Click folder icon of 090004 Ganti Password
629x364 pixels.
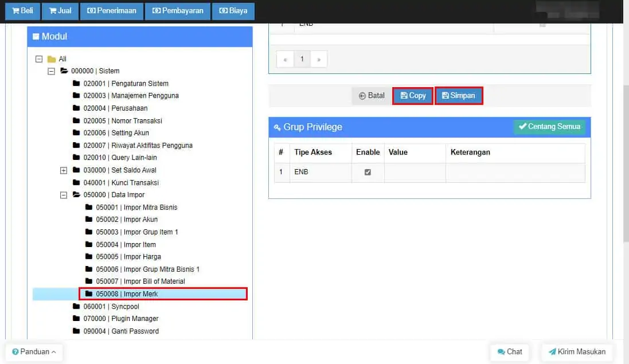76,331
